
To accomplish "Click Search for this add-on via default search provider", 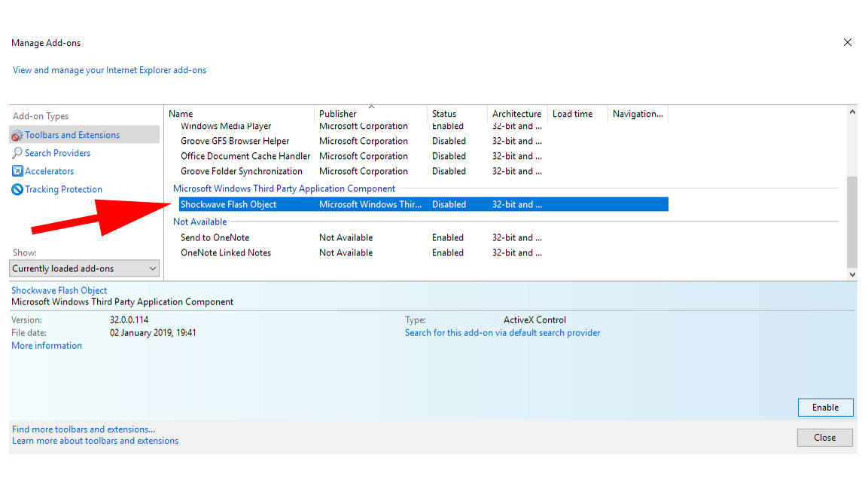I will [502, 333].
